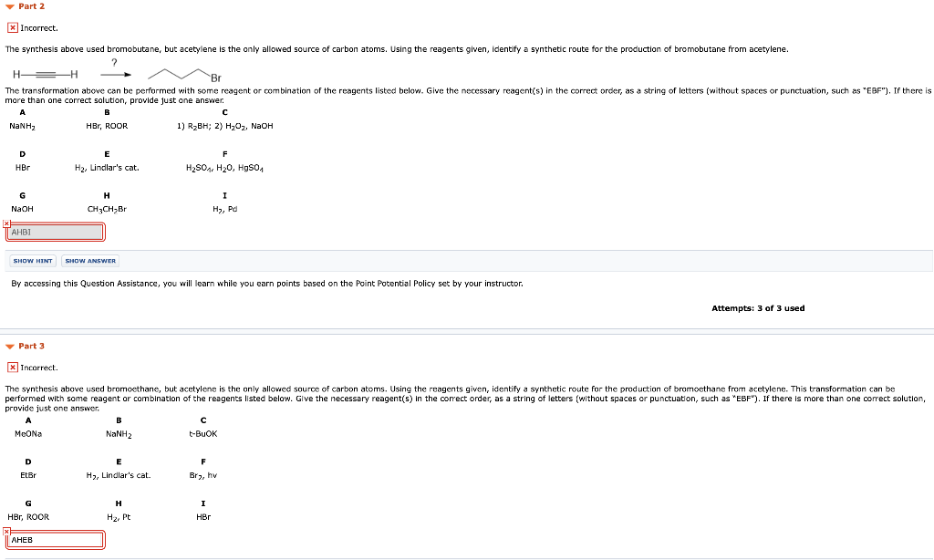Select reagent option E, H2 Lindlar's cat, in Part 3
Image resolution: width=934 pixels, height=560 pixels.
[x=119, y=475]
